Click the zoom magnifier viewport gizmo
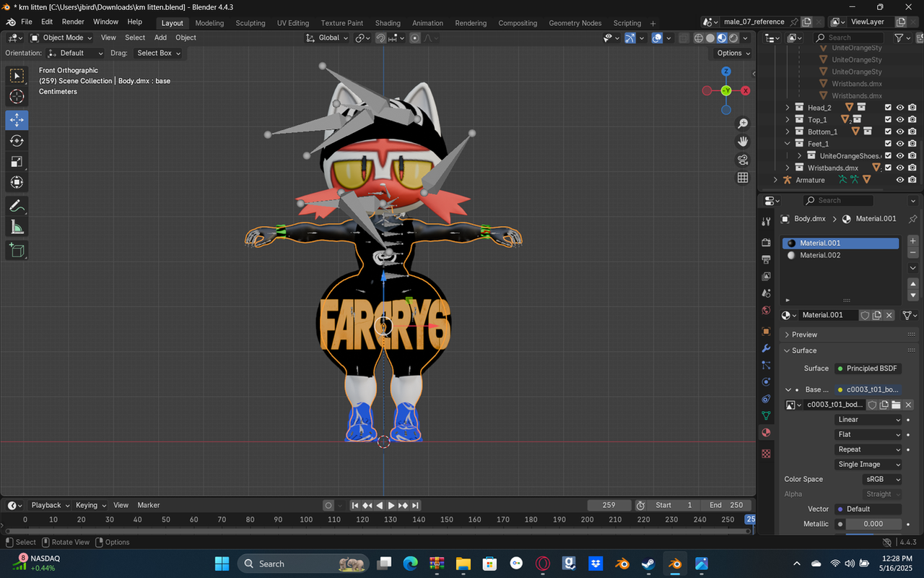Viewport: 924px width, 578px height. click(743, 124)
